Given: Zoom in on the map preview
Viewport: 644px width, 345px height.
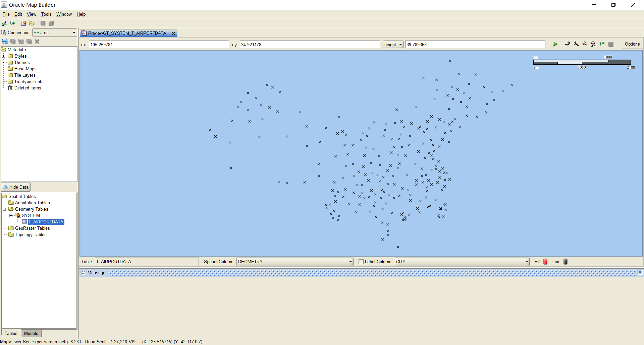Looking at the screenshot, I should point(577,44).
